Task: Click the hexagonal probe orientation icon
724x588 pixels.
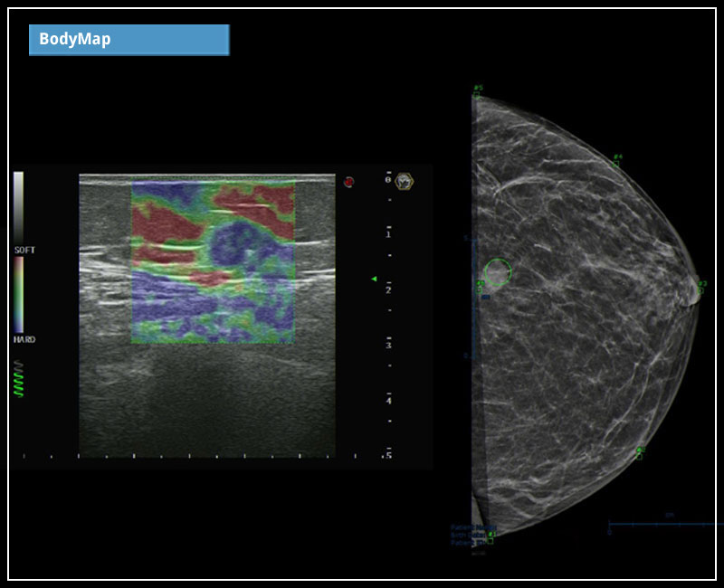Action: click(405, 181)
